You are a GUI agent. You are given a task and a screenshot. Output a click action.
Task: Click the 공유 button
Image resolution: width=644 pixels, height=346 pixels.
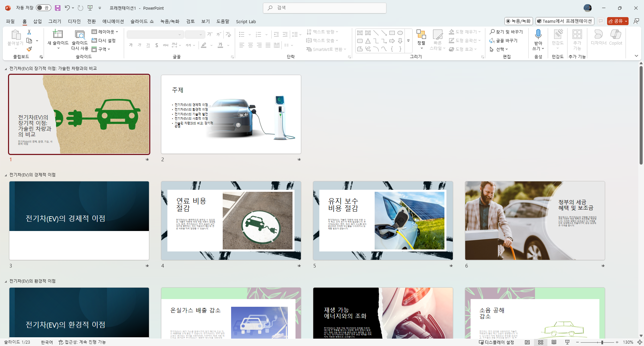click(x=618, y=21)
